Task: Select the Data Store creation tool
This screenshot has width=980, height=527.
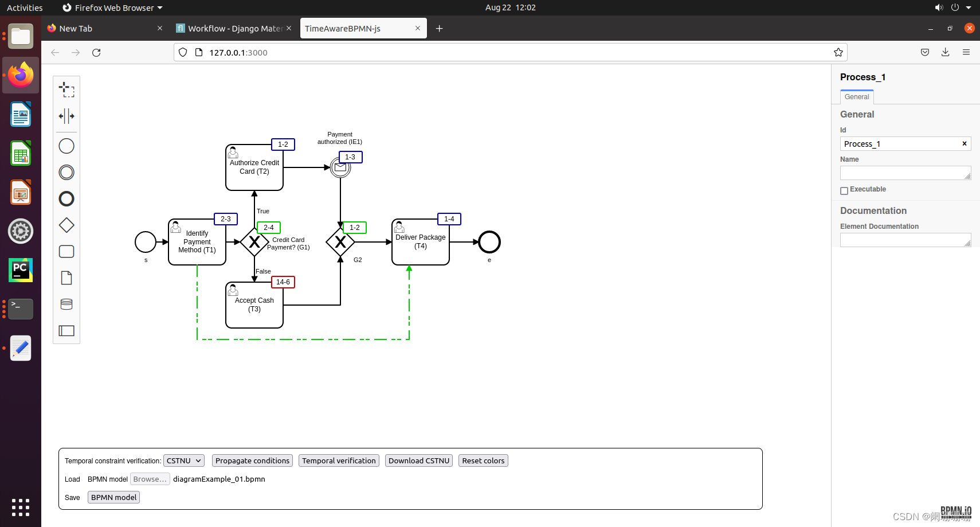Action: (x=66, y=304)
